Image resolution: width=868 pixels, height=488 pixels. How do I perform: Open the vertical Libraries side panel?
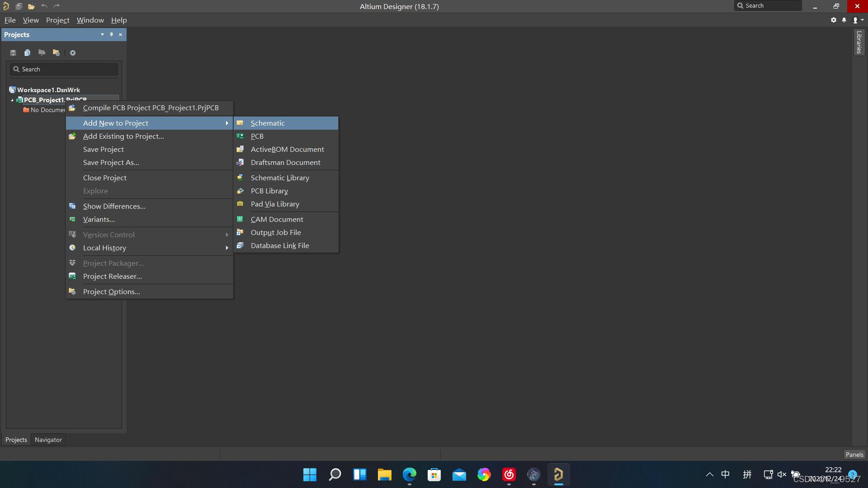859,42
